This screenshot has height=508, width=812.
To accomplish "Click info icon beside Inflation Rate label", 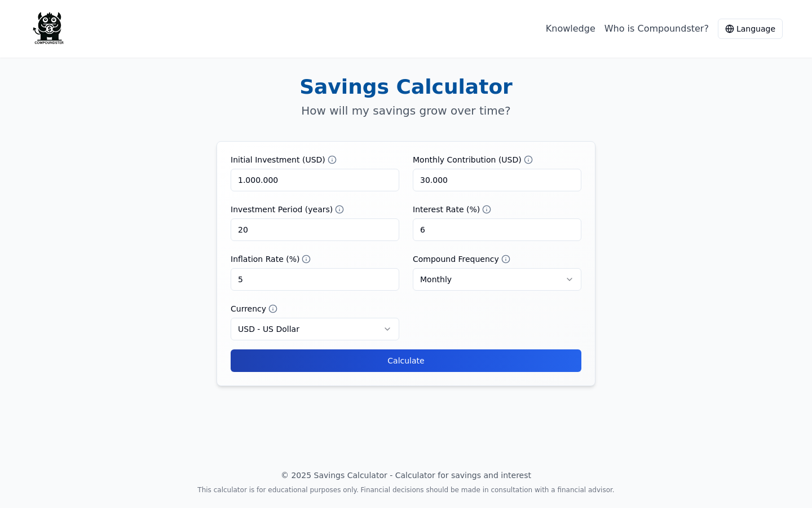I will [x=306, y=259].
